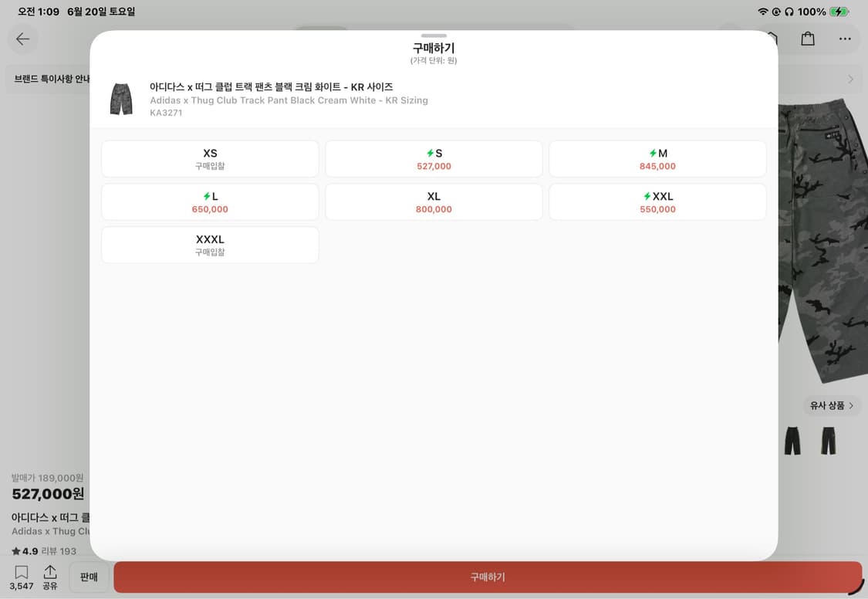Tap the bookmark icon showing 3,547

coord(21,577)
